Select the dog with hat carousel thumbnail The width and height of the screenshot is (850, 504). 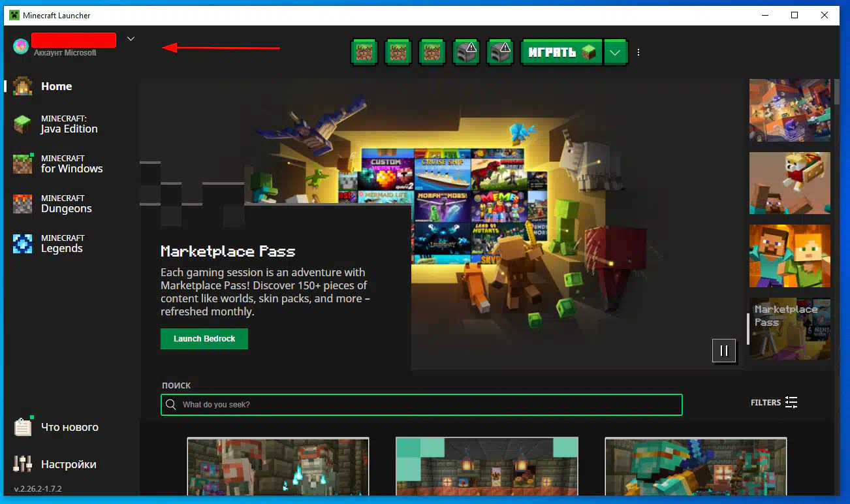pos(790,183)
